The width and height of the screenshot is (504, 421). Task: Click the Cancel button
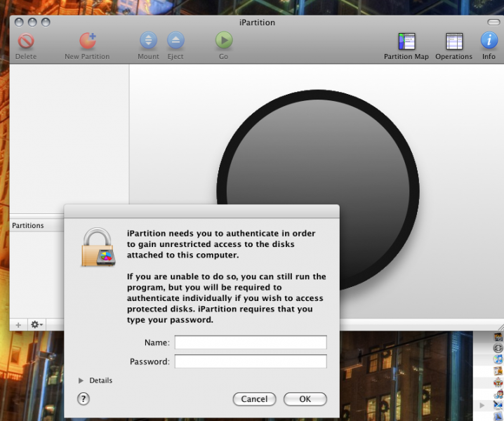point(254,399)
